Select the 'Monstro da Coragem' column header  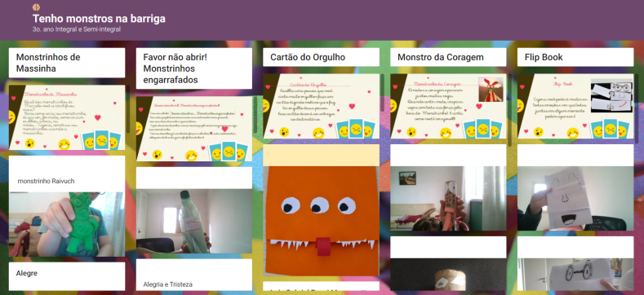[x=448, y=57]
